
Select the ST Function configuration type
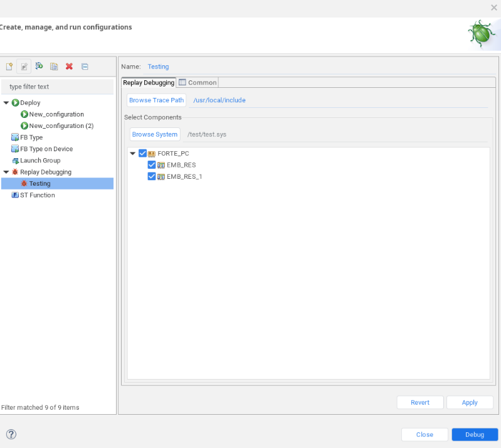pos(37,195)
